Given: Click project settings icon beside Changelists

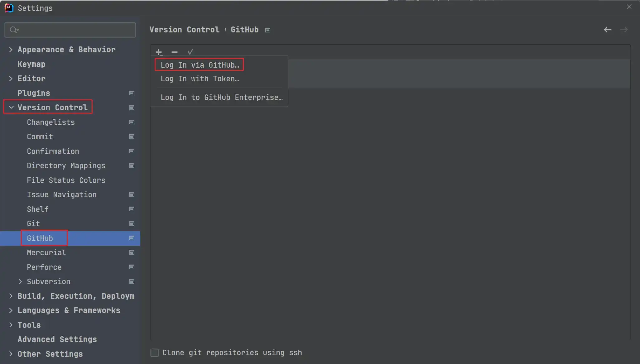Looking at the screenshot, I should click(x=132, y=122).
